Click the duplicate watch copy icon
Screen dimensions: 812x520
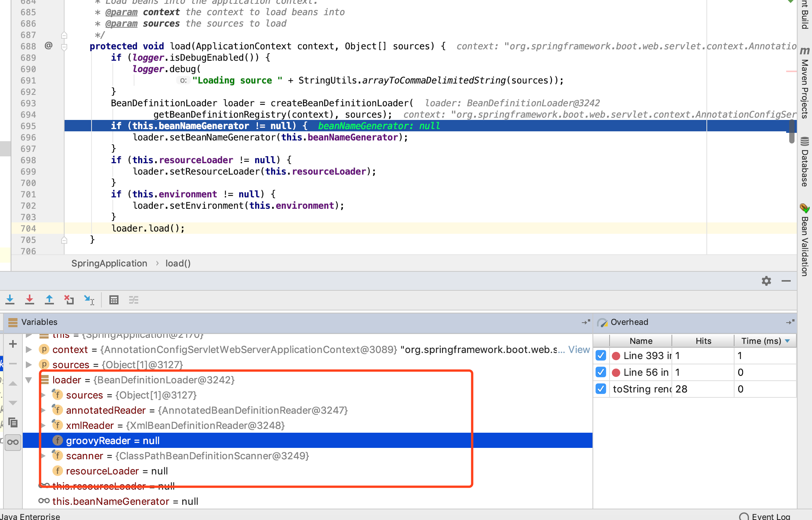pyautogui.click(x=13, y=422)
